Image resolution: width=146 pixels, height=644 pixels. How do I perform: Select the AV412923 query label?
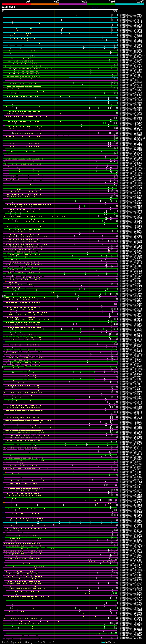click(x=8, y=8)
